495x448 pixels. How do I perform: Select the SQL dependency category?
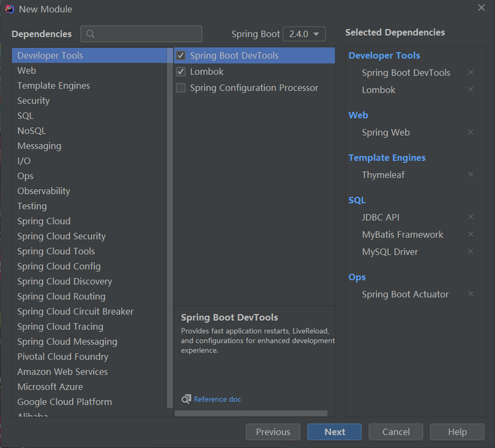25,116
